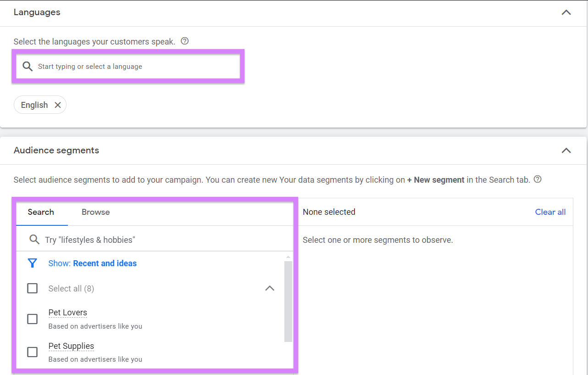This screenshot has height=375, width=588.
Task: Open the Languages help question-mark icon
Action: [x=185, y=41]
